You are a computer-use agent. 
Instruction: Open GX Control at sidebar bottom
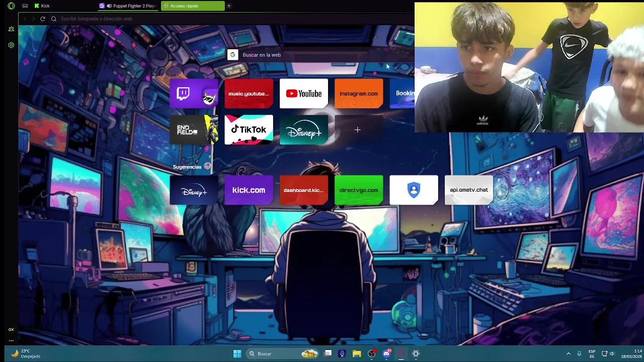point(11,330)
